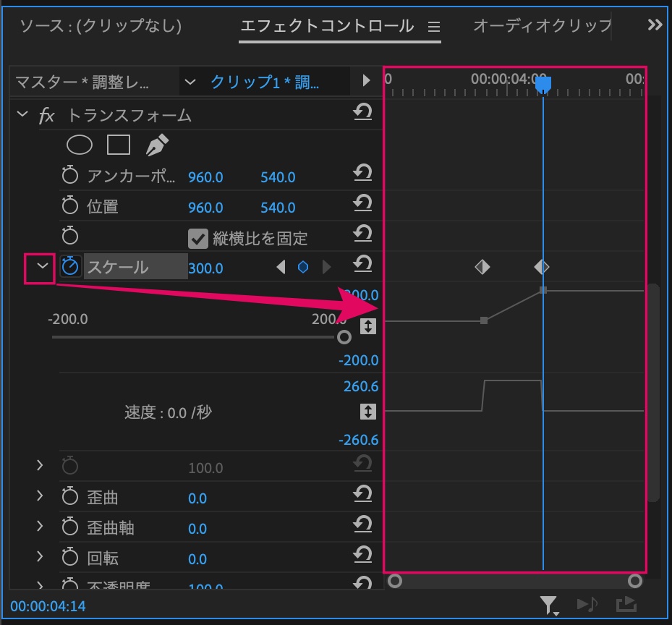Click the fx toggle of トランスフォーム
This screenshot has width=672, height=625.
[x=47, y=115]
